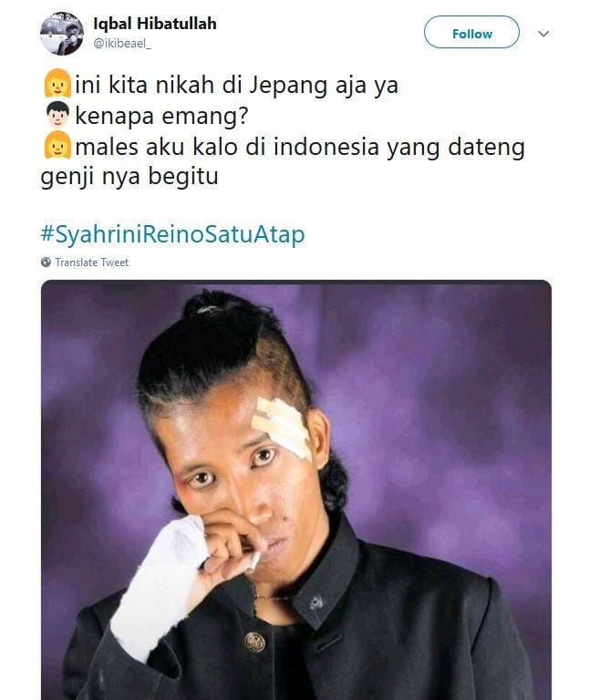Click the 'kenapa emang?' tweet line
The width and height of the screenshot is (589, 700).
pos(161,116)
